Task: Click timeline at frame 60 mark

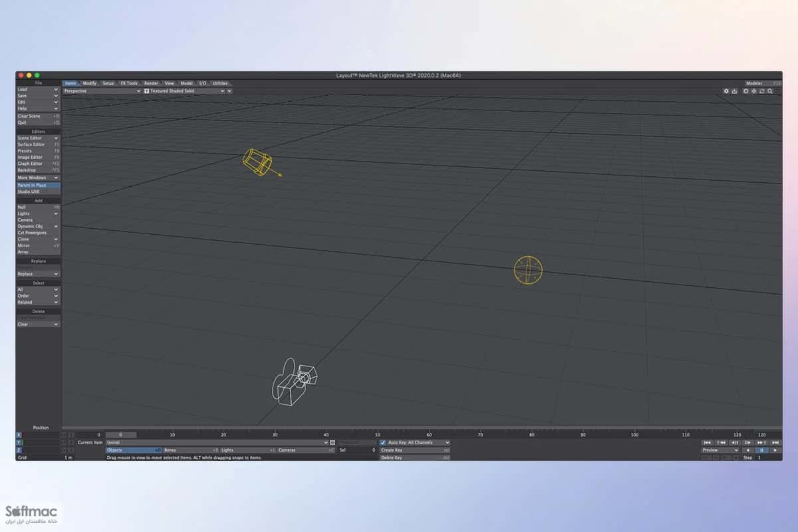Action: [x=429, y=435]
